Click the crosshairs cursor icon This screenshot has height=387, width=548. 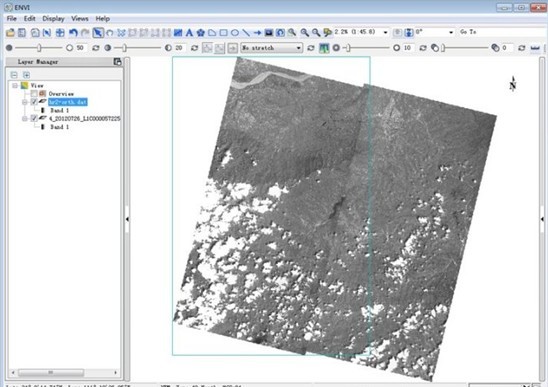pyautogui.click(x=60, y=33)
